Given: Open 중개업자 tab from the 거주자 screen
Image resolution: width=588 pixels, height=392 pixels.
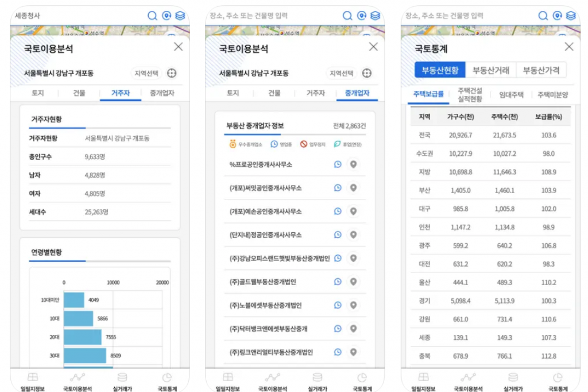Looking at the screenshot, I should point(162,93).
